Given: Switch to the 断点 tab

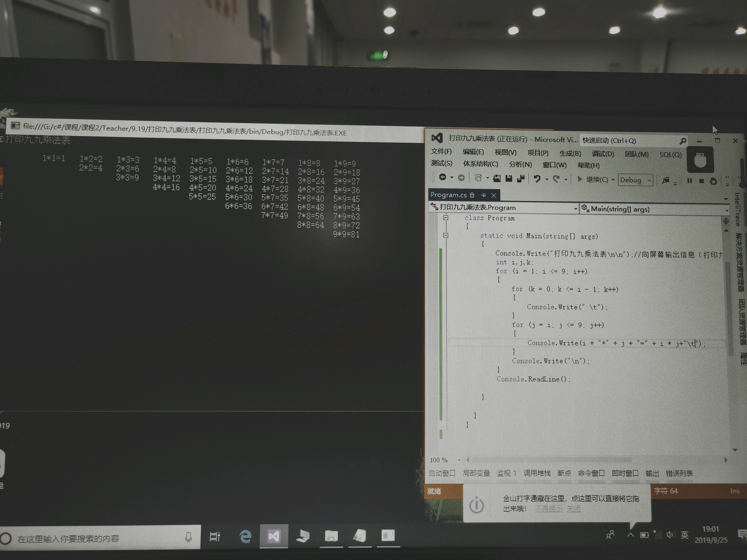Looking at the screenshot, I should pyautogui.click(x=564, y=473).
